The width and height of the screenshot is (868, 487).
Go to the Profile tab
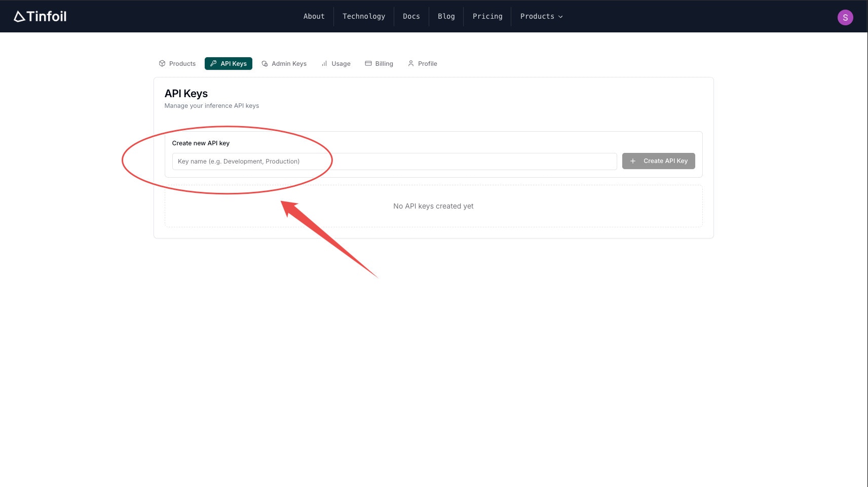pyautogui.click(x=423, y=64)
